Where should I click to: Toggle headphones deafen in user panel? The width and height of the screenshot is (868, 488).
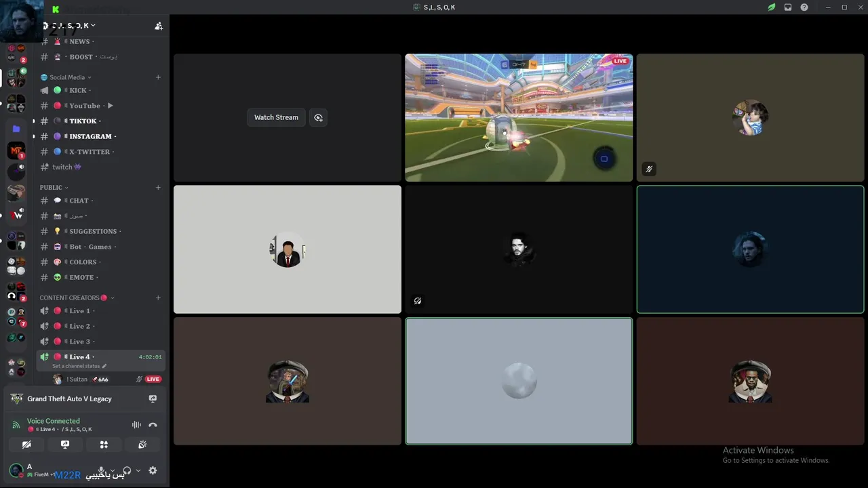127,470
